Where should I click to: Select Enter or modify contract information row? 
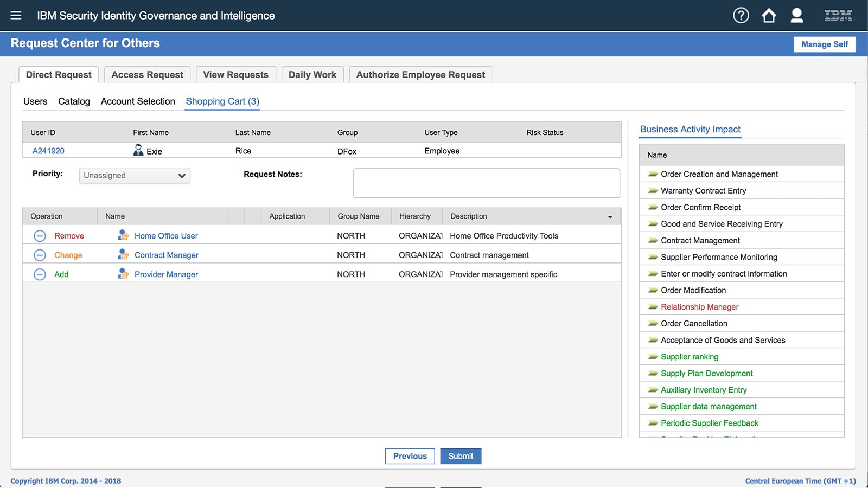coord(742,274)
